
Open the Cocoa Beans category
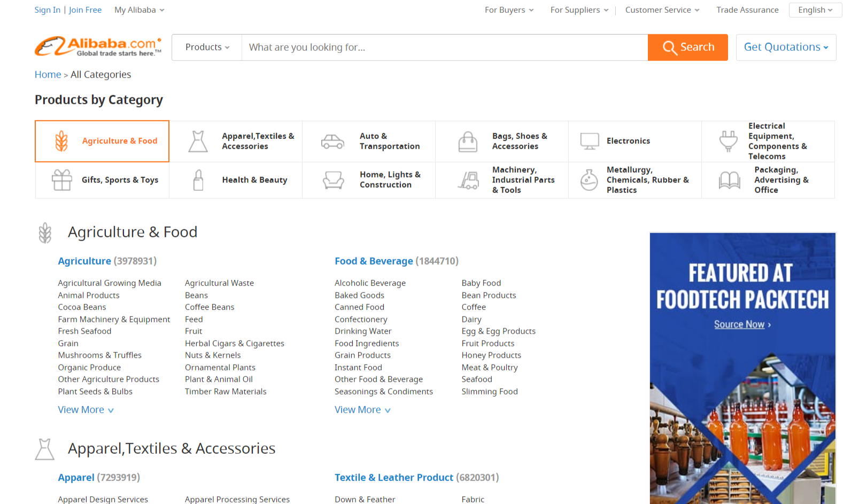click(x=82, y=307)
